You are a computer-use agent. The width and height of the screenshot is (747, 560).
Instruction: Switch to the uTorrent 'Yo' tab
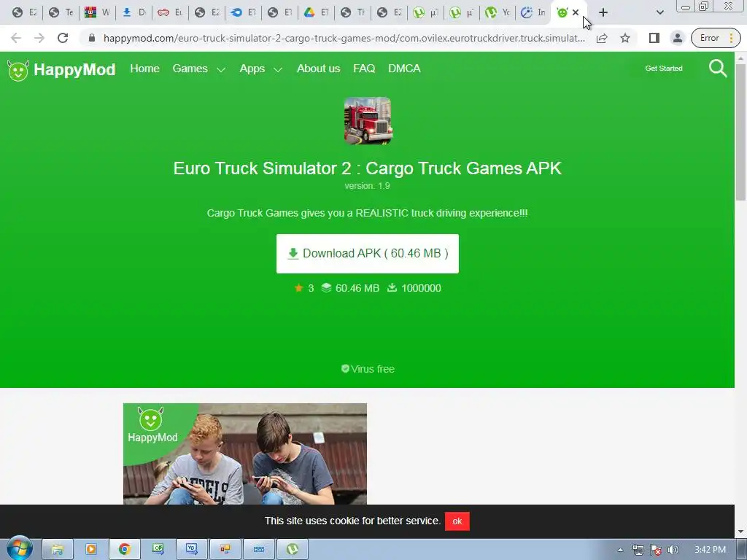pyautogui.click(x=498, y=12)
